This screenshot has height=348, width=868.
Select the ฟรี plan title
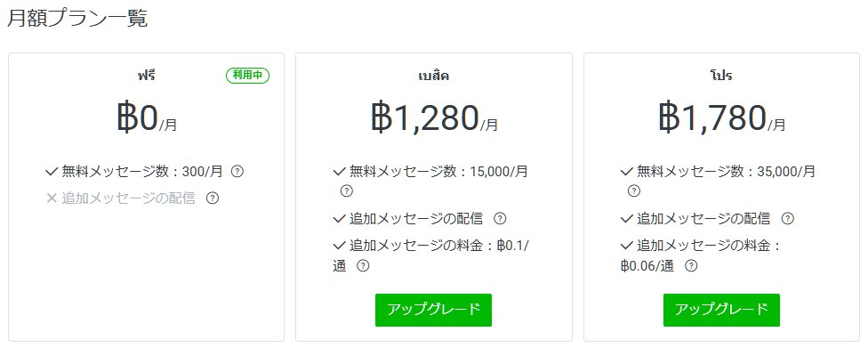pos(147,76)
